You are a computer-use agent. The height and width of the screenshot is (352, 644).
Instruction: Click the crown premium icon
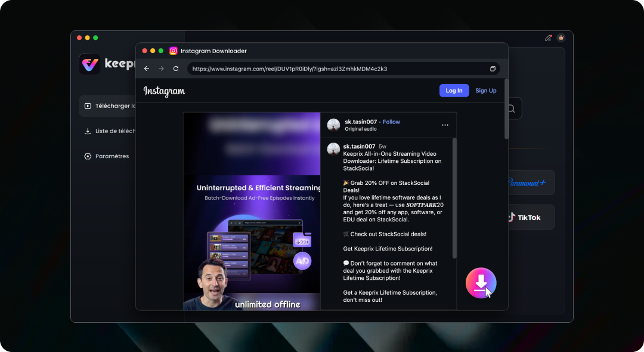pyautogui.click(x=561, y=38)
